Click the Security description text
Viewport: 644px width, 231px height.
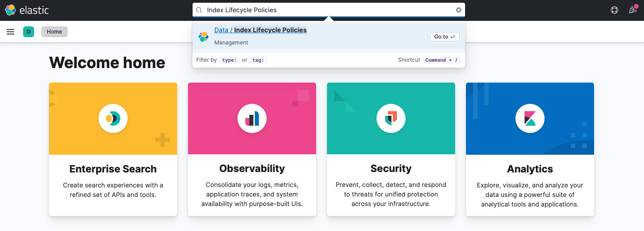[x=391, y=194]
